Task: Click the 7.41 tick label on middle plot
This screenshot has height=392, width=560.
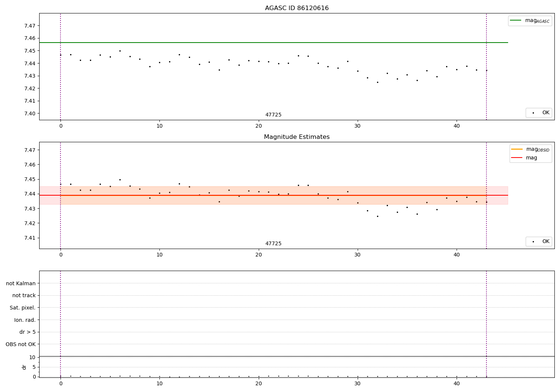Action: coord(30,238)
